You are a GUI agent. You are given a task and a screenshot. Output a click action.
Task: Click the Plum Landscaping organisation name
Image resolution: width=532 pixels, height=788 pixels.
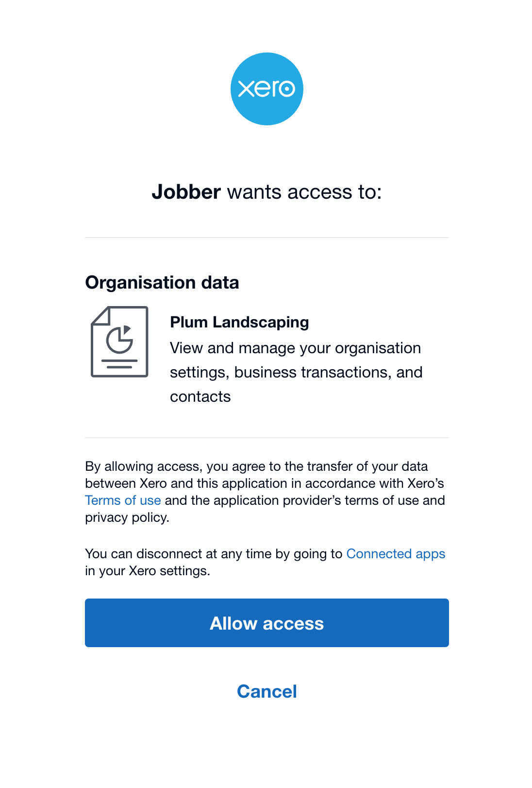point(239,322)
